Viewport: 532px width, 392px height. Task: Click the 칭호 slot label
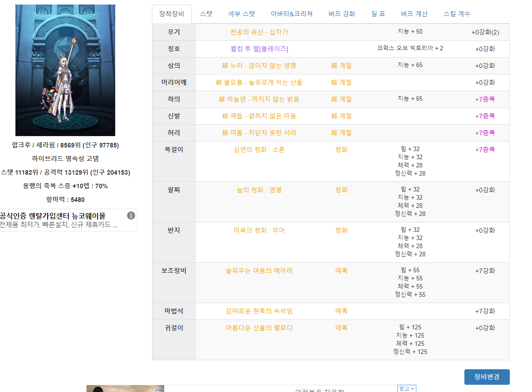[174, 49]
